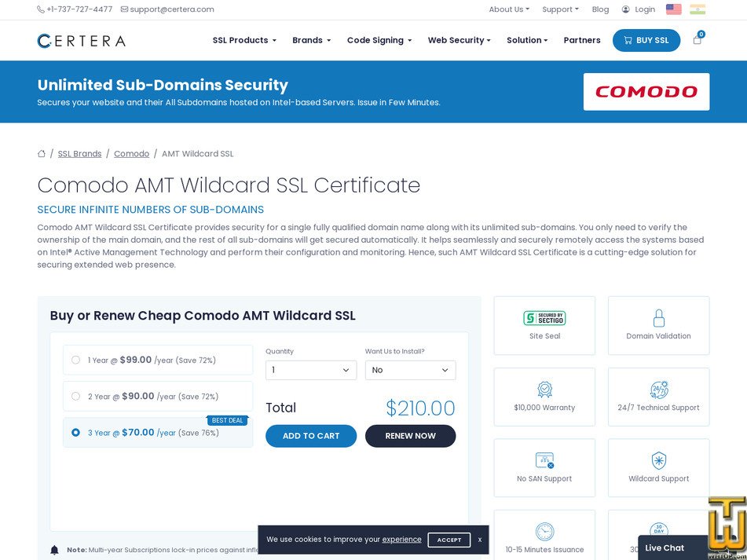Open the Quantity dropdown
Image resolution: width=747 pixels, height=560 pixels.
pyautogui.click(x=311, y=370)
